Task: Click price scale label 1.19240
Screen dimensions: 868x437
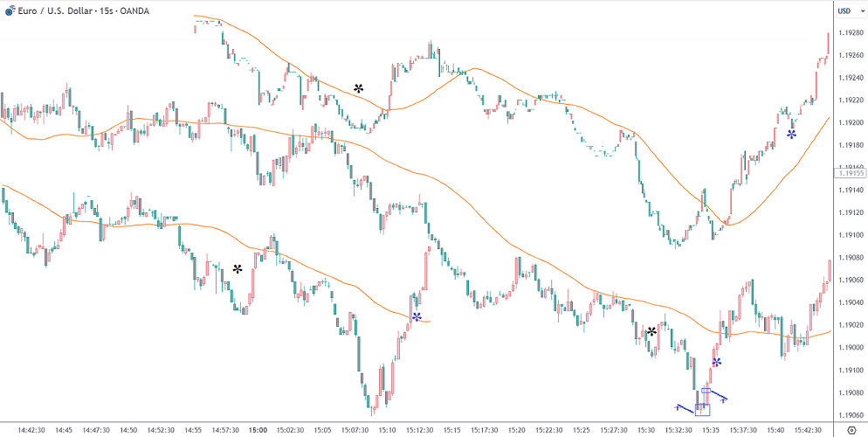Action: tap(849, 78)
